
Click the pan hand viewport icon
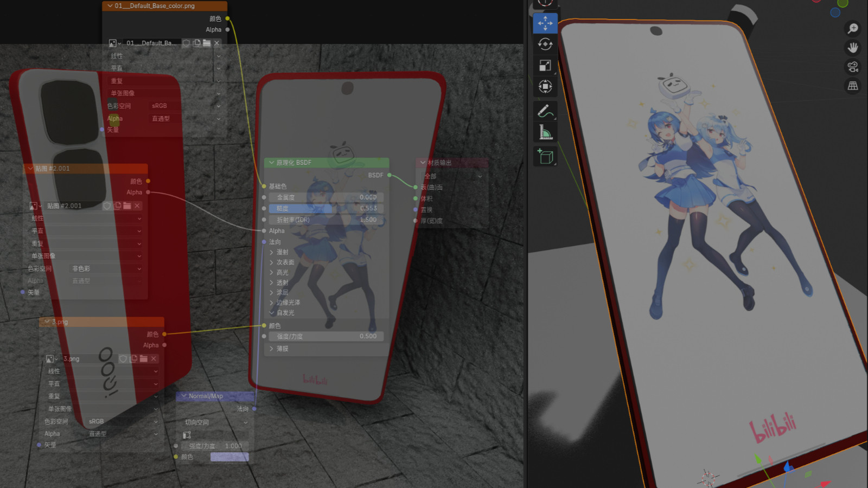coord(853,48)
